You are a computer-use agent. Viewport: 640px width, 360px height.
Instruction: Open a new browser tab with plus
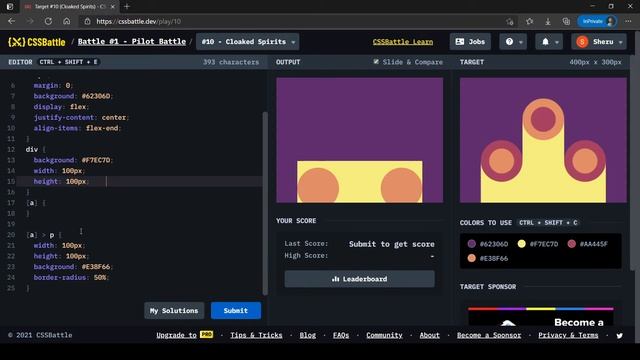pos(127,7)
